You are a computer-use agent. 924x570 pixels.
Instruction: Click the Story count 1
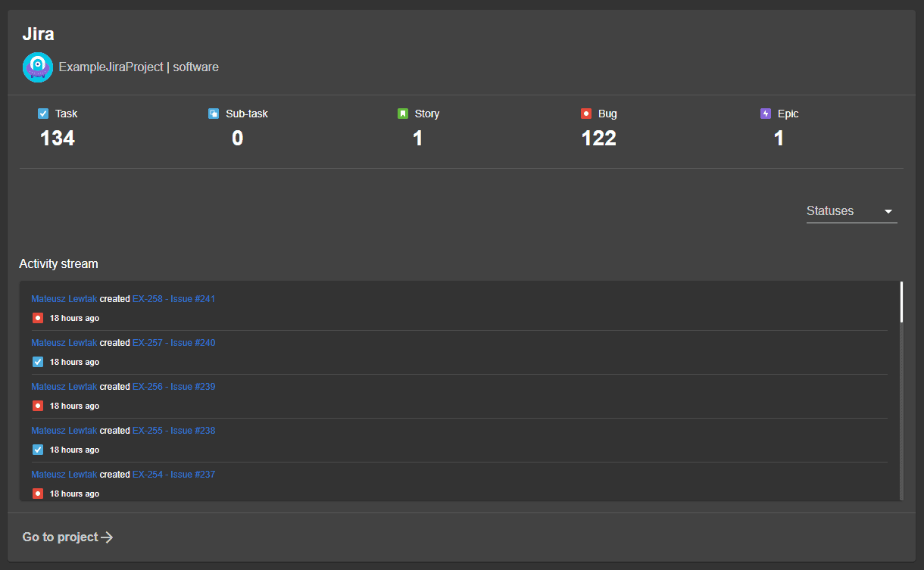[418, 139]
